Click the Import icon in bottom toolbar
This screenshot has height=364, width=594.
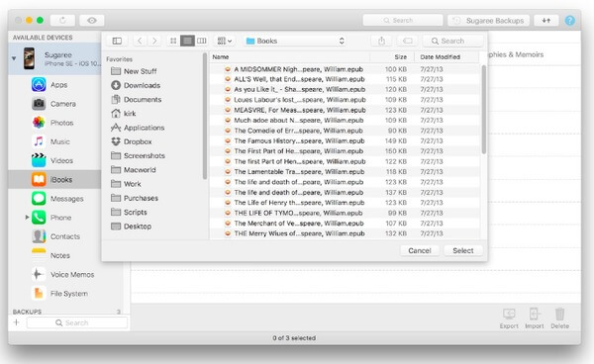pos(535,318)
